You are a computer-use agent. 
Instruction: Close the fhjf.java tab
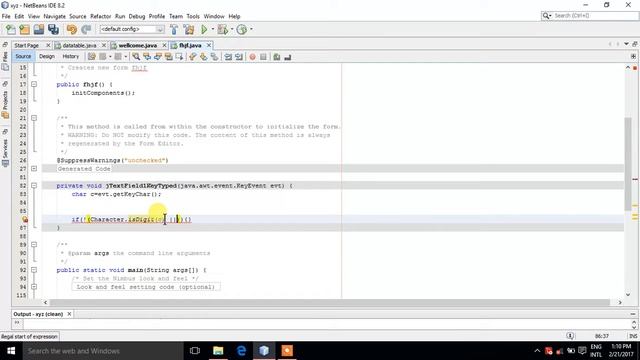click(209, 45)
